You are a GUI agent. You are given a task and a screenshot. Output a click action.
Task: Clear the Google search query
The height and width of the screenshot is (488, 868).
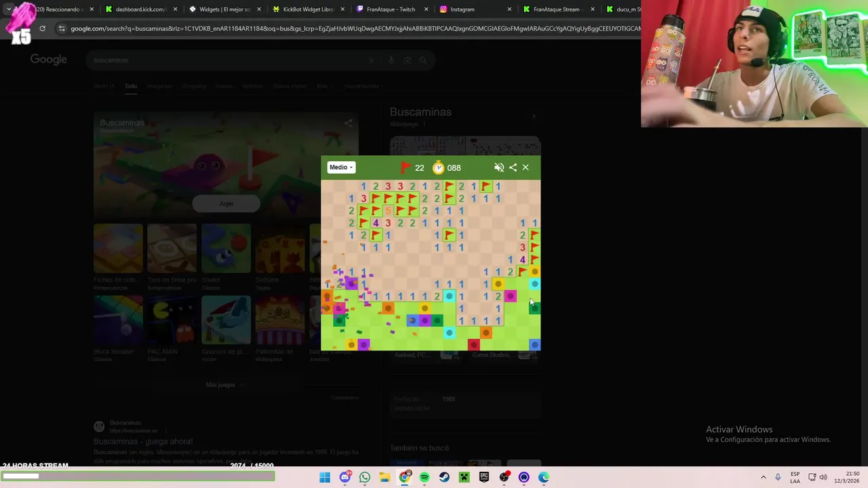click(371, 60)
